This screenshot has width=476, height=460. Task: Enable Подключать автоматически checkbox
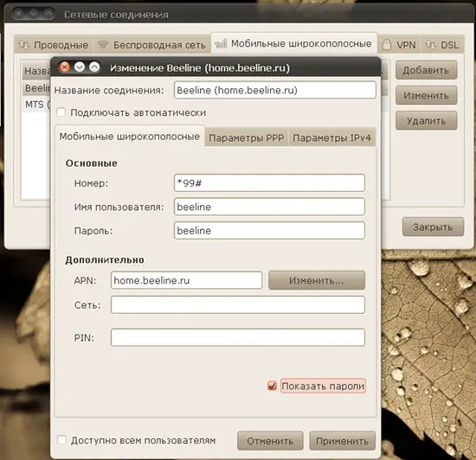(x=61, y=112)
